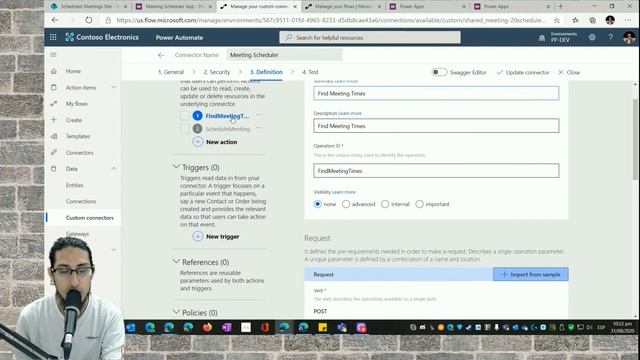640x360 pixels.
Task: Open the Settings gear in header
Action: click(592, 37)
